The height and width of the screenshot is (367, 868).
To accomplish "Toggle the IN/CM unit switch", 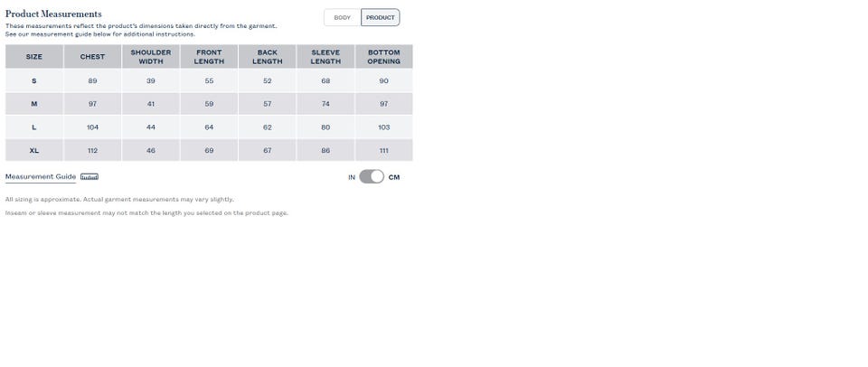I will pyautogui.click(x=372, y=177).
